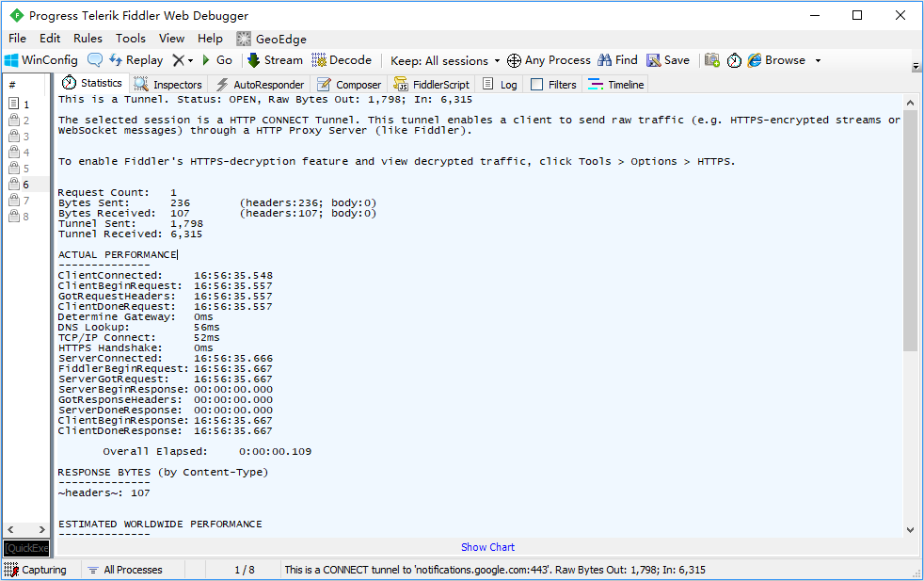Open the Rules menu

(x=88, y=39)
